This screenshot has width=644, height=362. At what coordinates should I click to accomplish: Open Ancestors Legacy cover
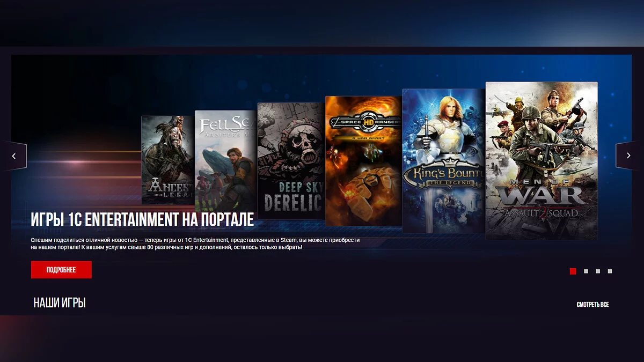pos(168,160)
